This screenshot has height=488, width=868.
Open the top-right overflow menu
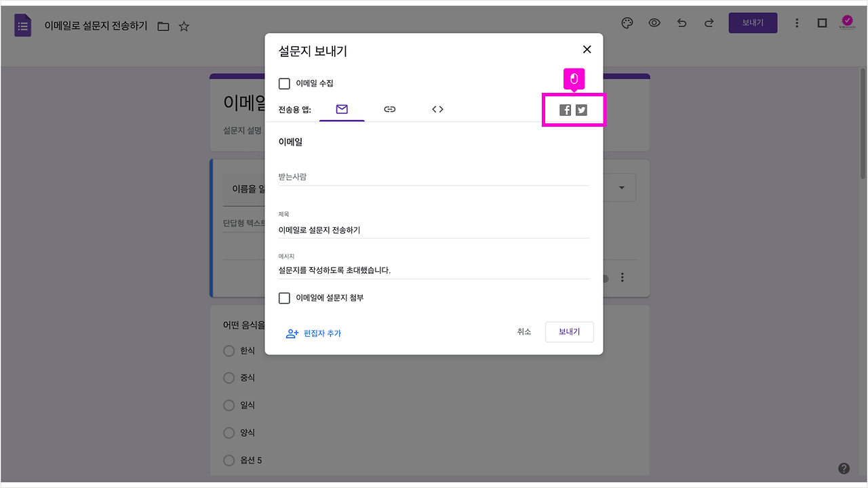tap(797, 22)
